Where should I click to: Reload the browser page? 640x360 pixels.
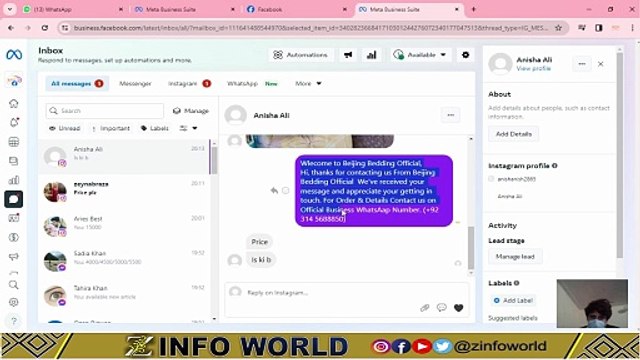tap(44, 28)
